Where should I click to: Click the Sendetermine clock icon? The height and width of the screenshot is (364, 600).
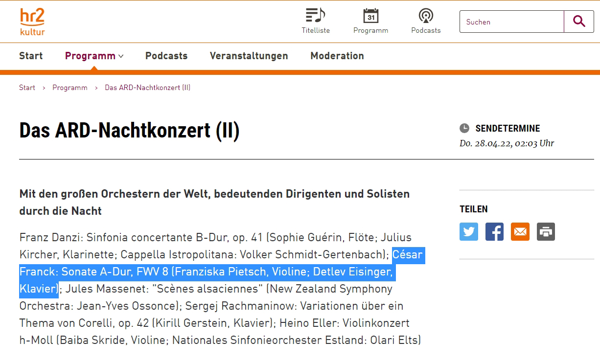click(x=464, y=128)
